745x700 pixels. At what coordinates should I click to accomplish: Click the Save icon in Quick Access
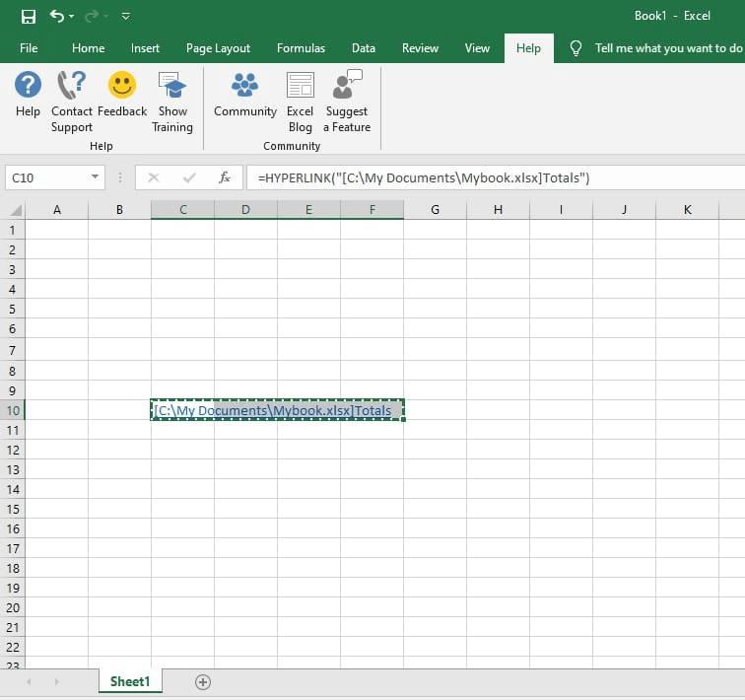[x=29, y=17]
